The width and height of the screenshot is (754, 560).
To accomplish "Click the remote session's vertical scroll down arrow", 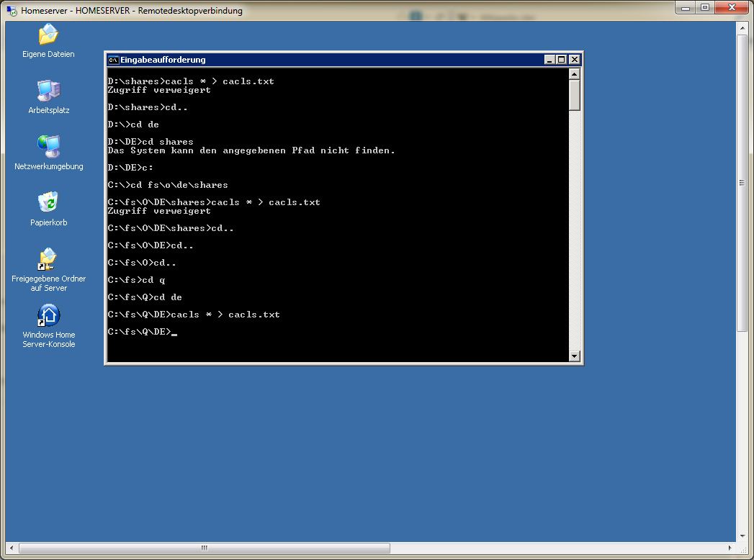I will click(742, 536).
